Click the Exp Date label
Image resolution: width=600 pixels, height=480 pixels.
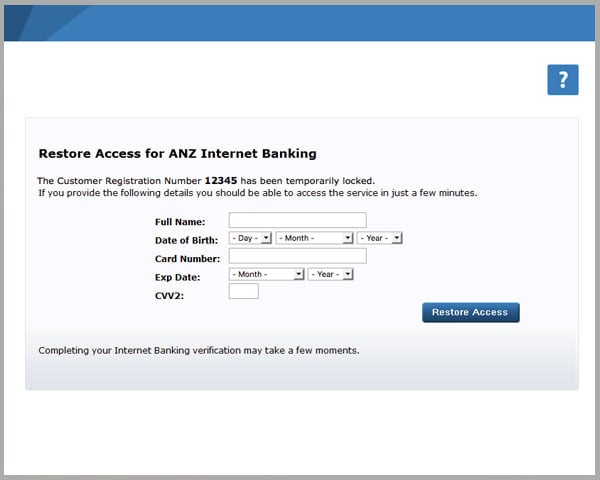[178, 277]
